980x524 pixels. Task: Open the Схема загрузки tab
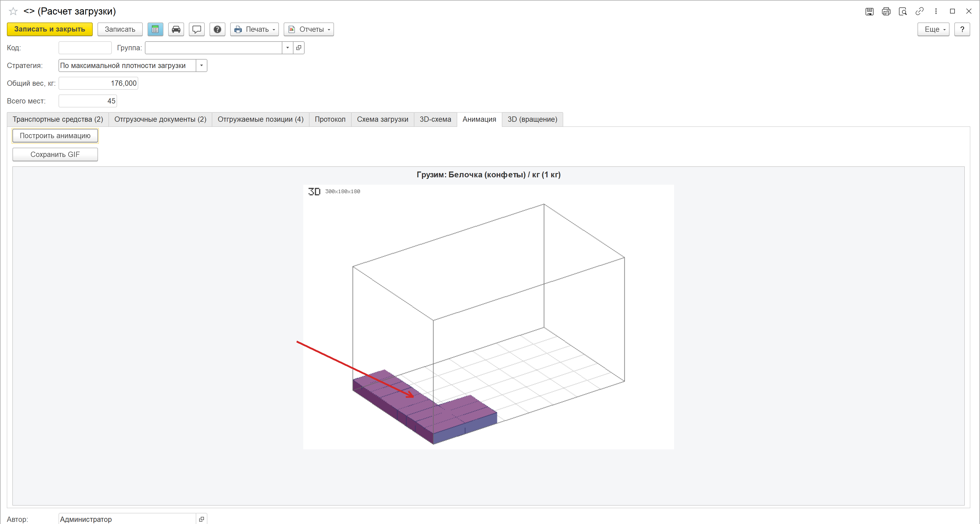(x=383, y=119)
